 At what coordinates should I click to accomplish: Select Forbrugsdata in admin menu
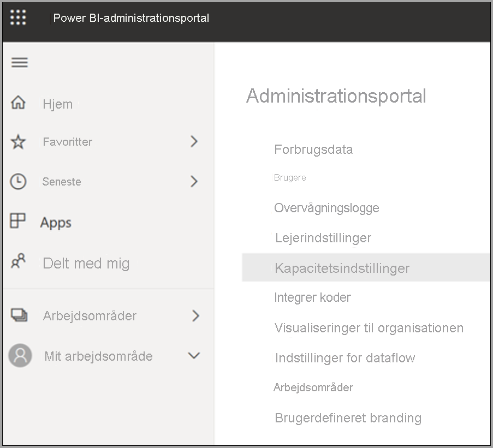pos(313,150)
